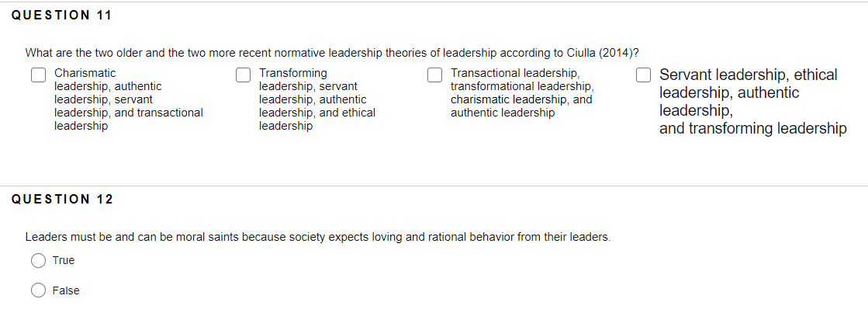The image size is (868, 320).
Task: Click the words 'authentic leadership' ending the third option
Action: (503, 113)
